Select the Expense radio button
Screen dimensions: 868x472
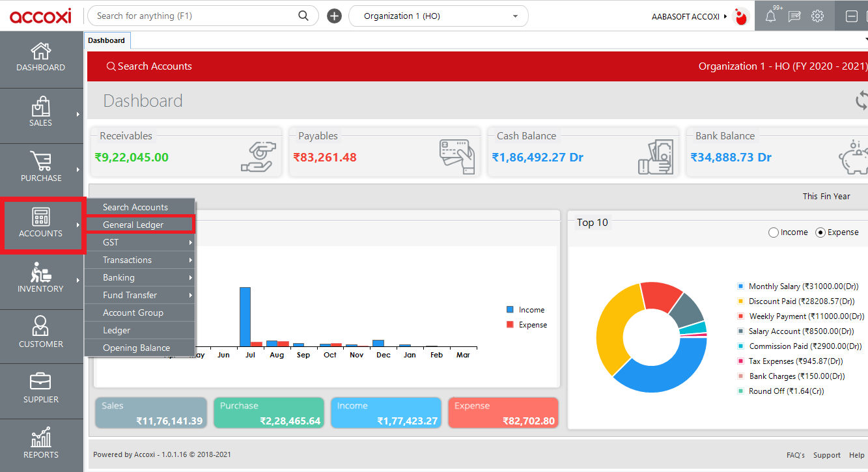click(x=820, y=232)
